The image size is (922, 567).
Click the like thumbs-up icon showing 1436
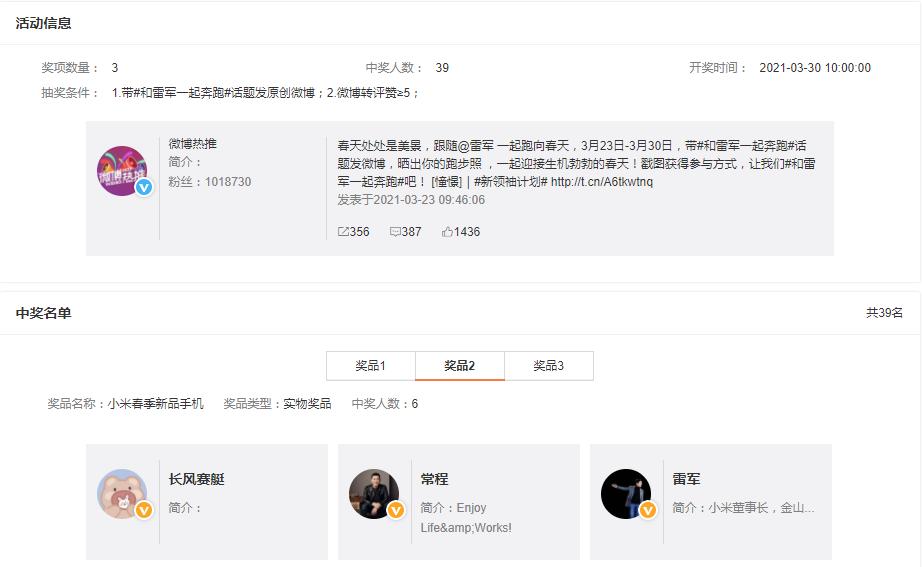tap(447, 232)
